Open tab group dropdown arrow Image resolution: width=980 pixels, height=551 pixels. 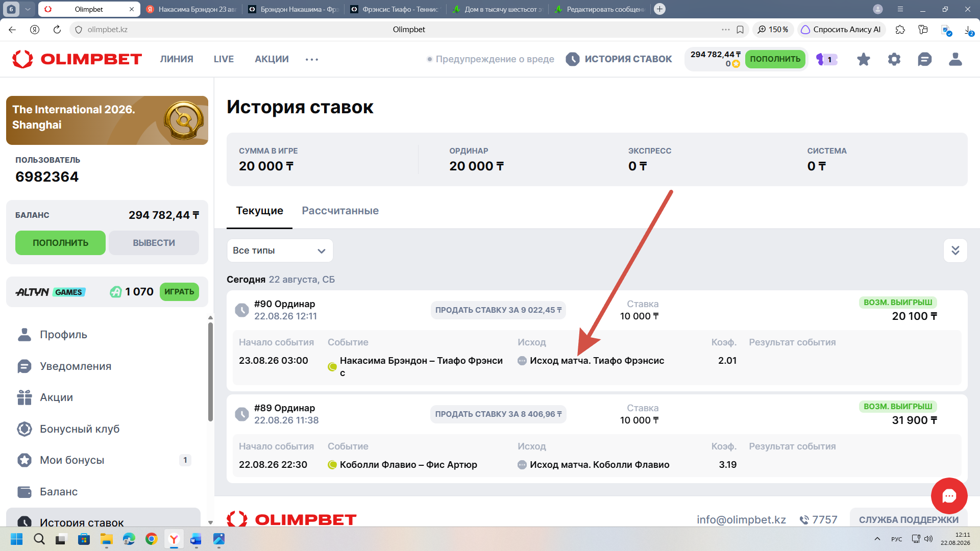28,9
